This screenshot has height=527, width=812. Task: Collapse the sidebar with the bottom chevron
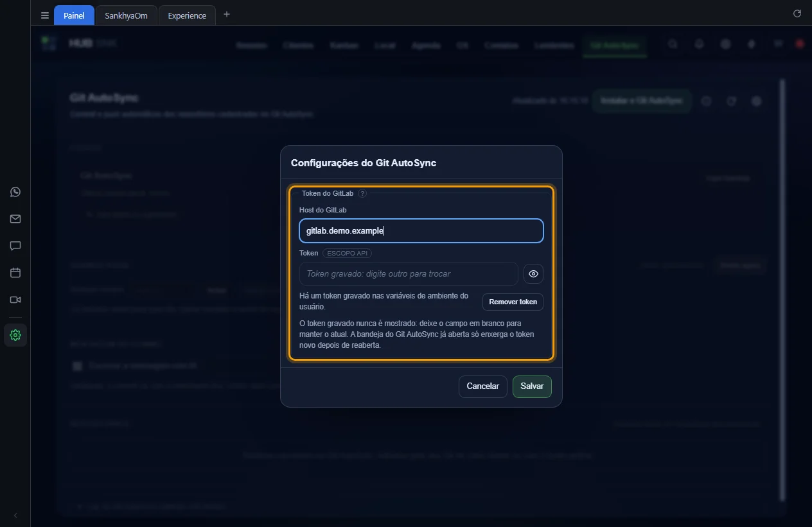pos(15,515)
